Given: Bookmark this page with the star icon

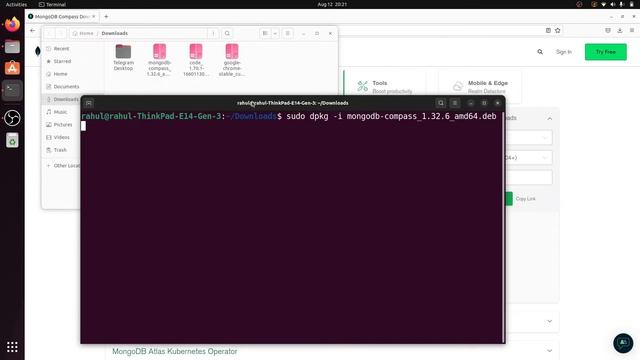Looking at the screenshot, I should (x=558, y=31).
